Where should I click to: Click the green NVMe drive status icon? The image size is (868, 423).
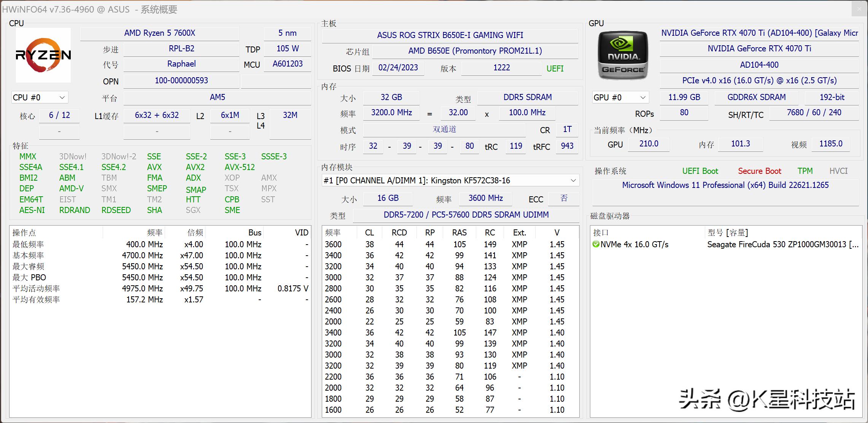pyautogui.click(x=596, y=245)
